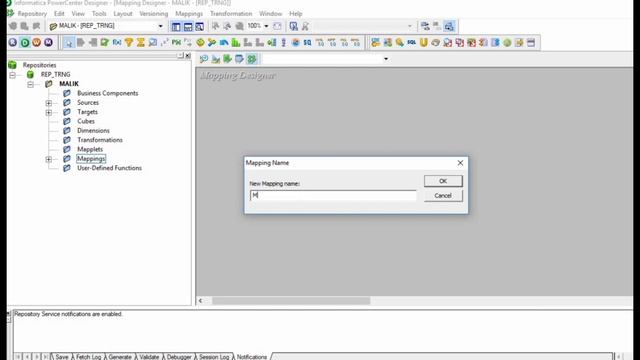Click the green circle icon in right toolbar
This screenshot has width=640, height=360.
(x=507, y=42)
